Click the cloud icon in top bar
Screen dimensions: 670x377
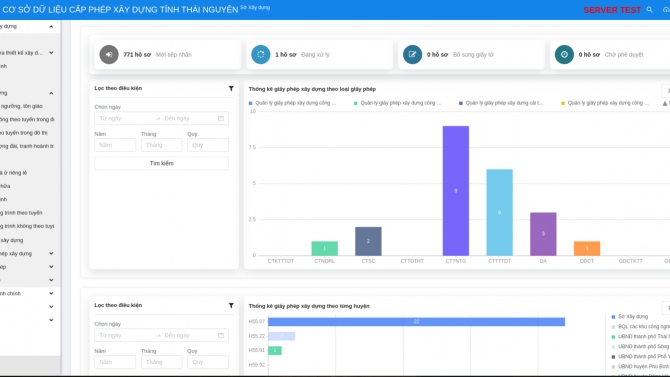coord(666,9)
